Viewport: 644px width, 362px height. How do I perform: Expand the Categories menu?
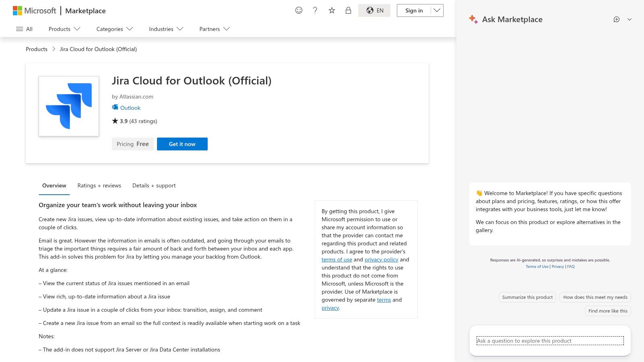115,29
